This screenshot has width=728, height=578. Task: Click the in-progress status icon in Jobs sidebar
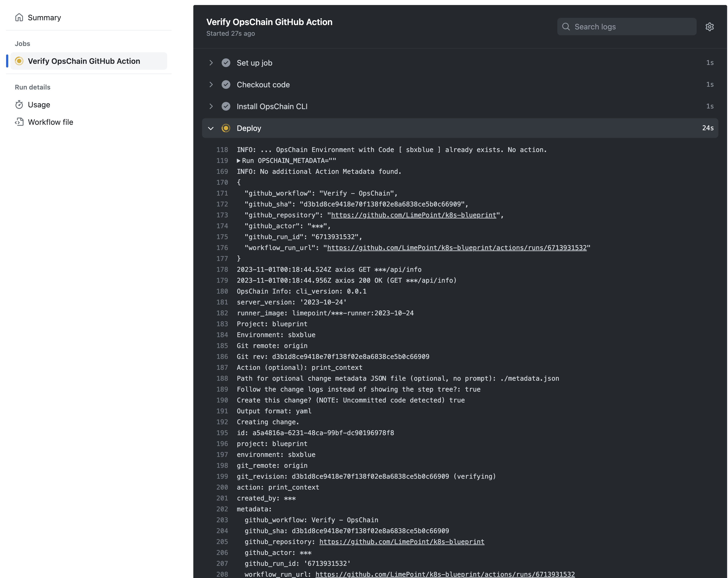19,61
